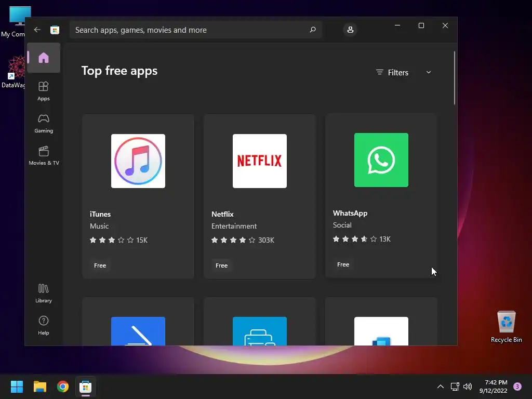Click the Microsoft Store logo icon in title bar
This screenshot has width=532, height=399.
click(55, 30)
